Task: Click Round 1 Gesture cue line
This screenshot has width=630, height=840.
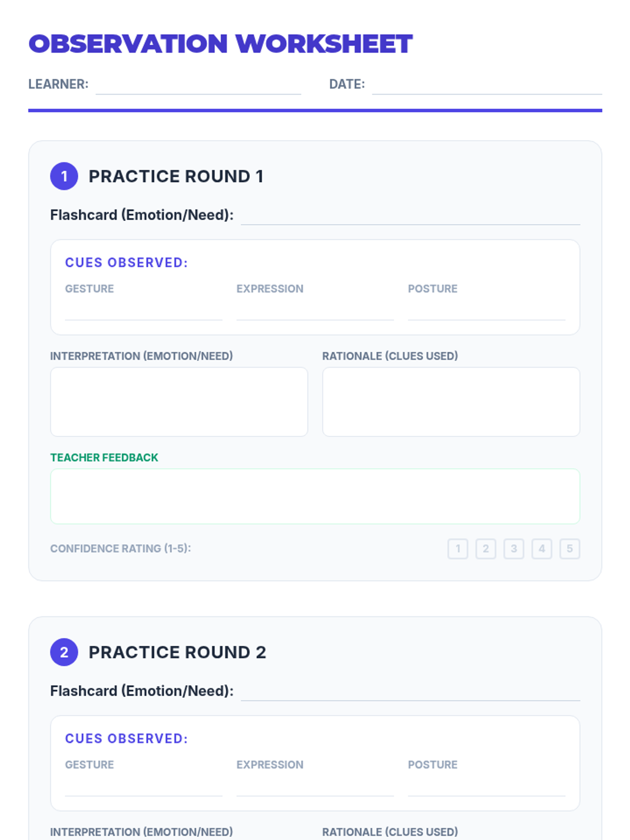Action: pos(143,311)
